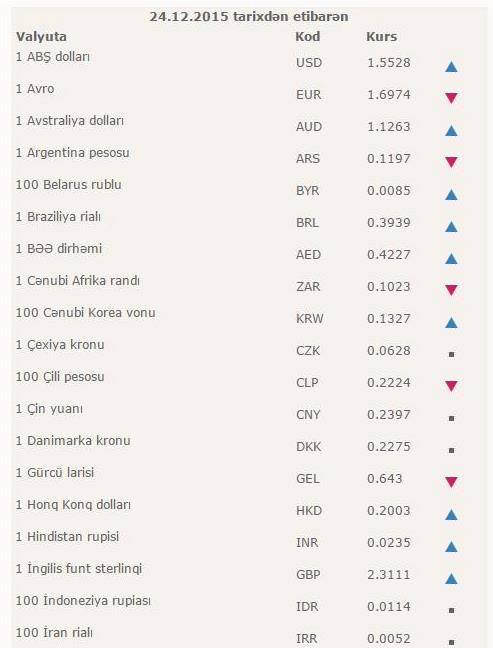Click the 24.12.2015 date heading
The image size is (493, 648).
249,17
